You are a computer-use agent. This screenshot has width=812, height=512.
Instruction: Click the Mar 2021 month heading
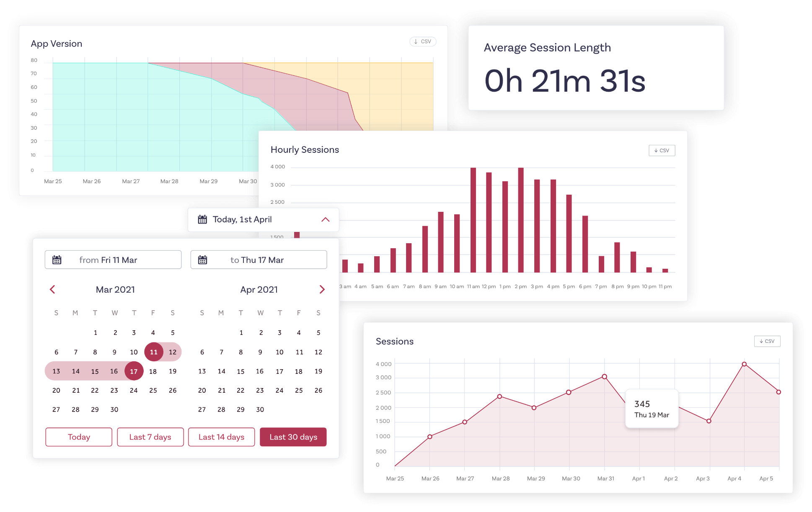(x=115, y=290)
